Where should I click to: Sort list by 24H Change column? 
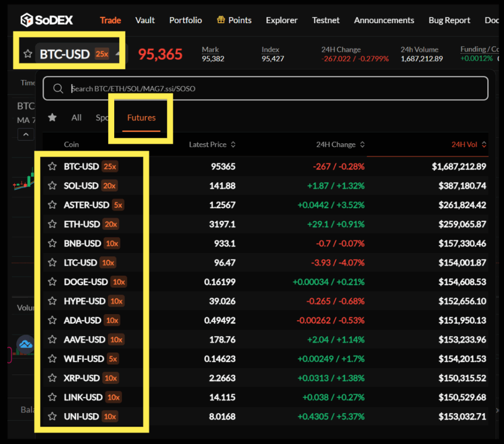341,145
